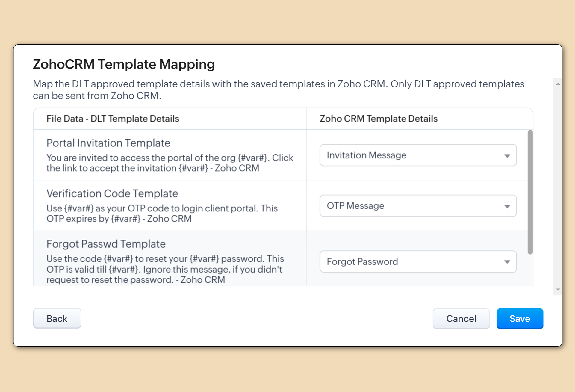Select the Forgot Passwd Template row title
The width and height of the screenshot is (575, 392).
pos(106,244)
